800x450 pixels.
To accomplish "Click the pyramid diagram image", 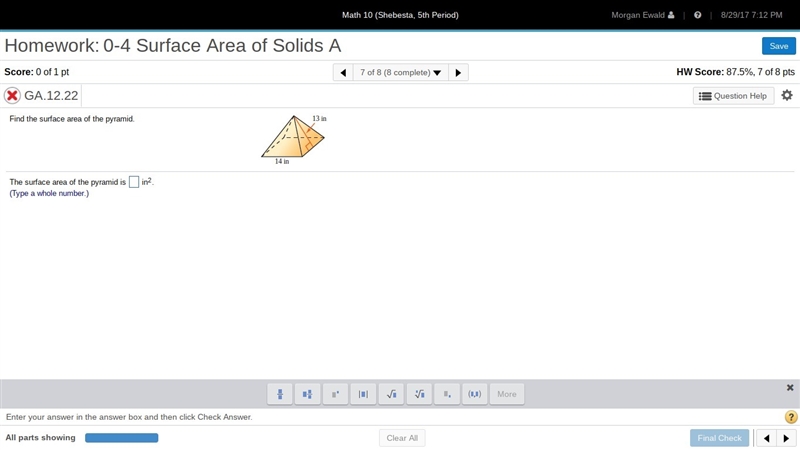I will pyautogui.click(x=294, y=138).
